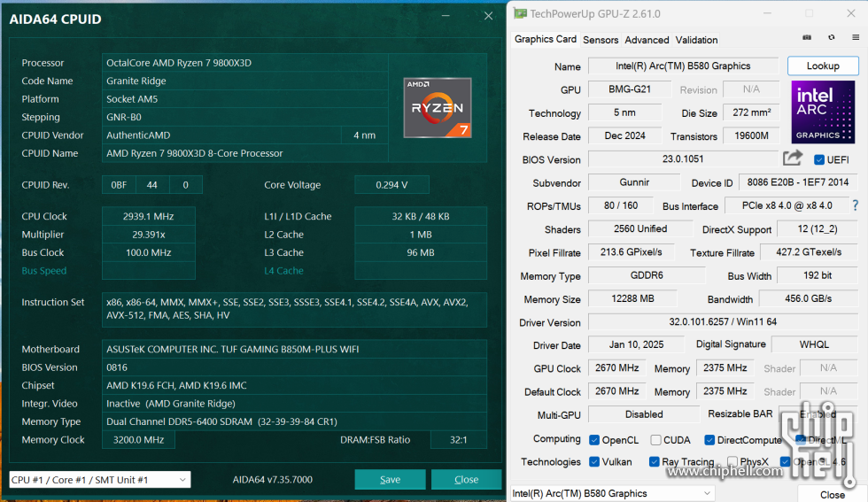Minimize the GPU-Z window
This screenshot has width=868, height=502.
click(768, 13)
